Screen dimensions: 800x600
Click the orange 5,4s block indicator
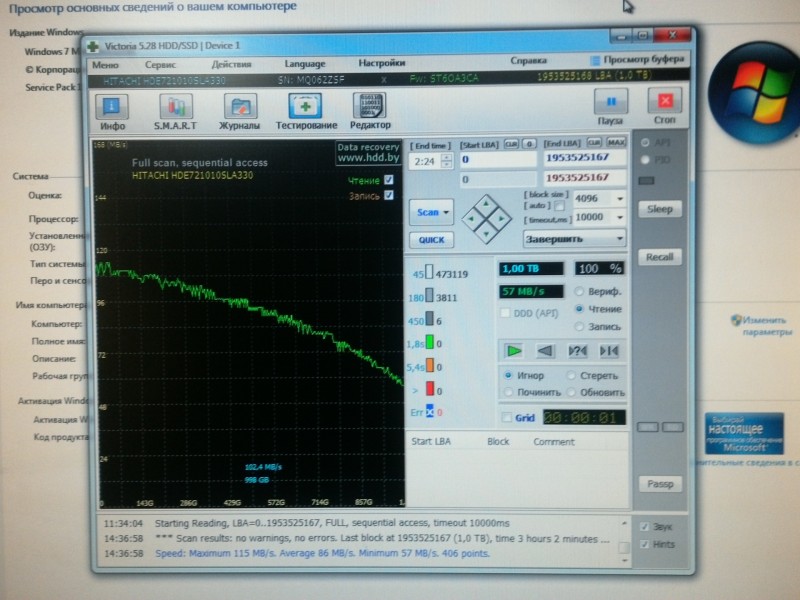pos(430,365)
